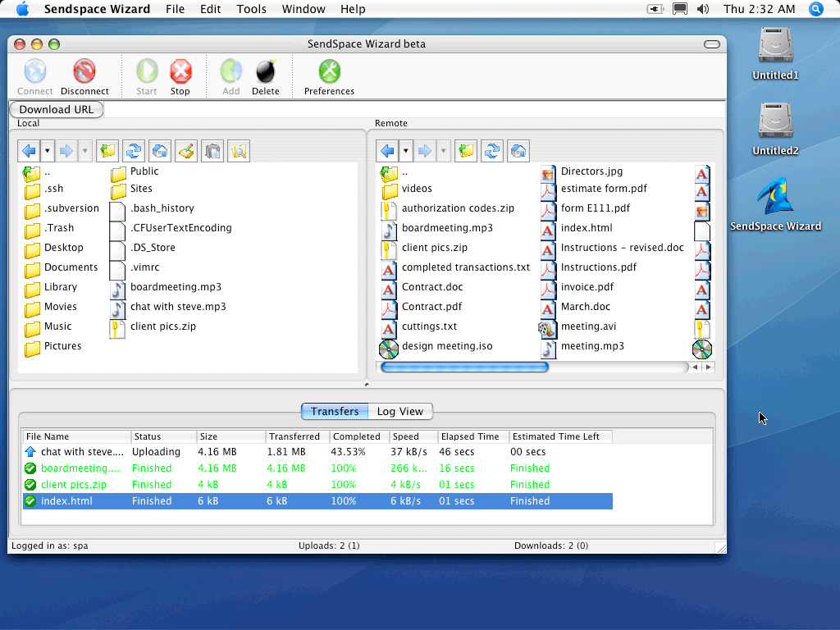This screenshot has width=840, height=630.
Task: Click the Download URL input field
Action: pyautogui.click(x=414, y=109)
